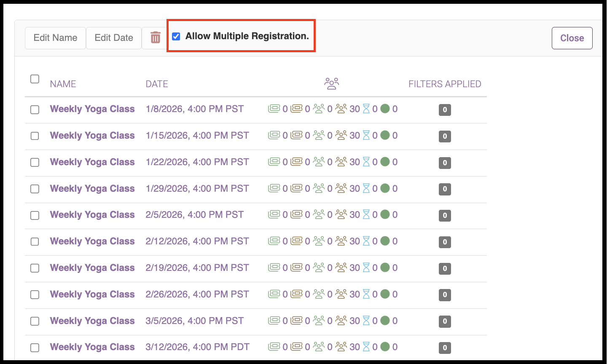Uncheck Allow Multiple Registration checkbox
Image resolution: width=607 pixels, height=364 pixels.
tap(176, 36)
